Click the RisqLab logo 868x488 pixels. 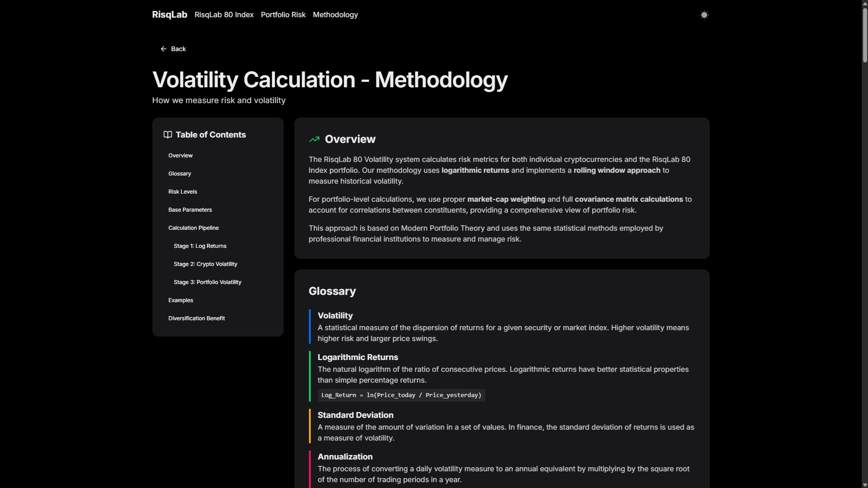coord(169,14)
